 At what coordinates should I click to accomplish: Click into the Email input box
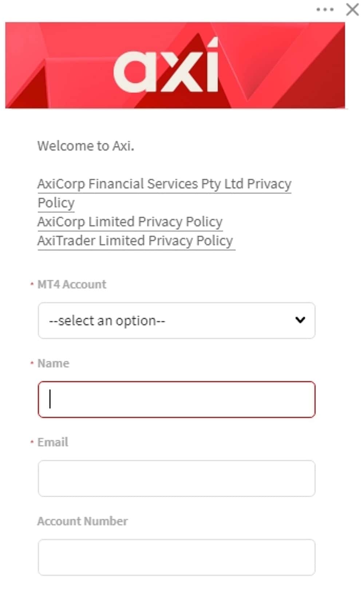point(177,478)
